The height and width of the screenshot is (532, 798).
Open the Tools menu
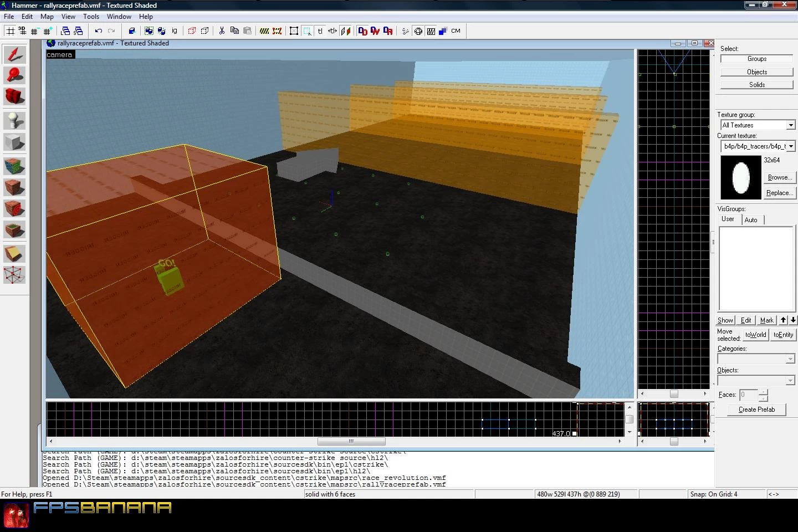[x=91, y=17]
